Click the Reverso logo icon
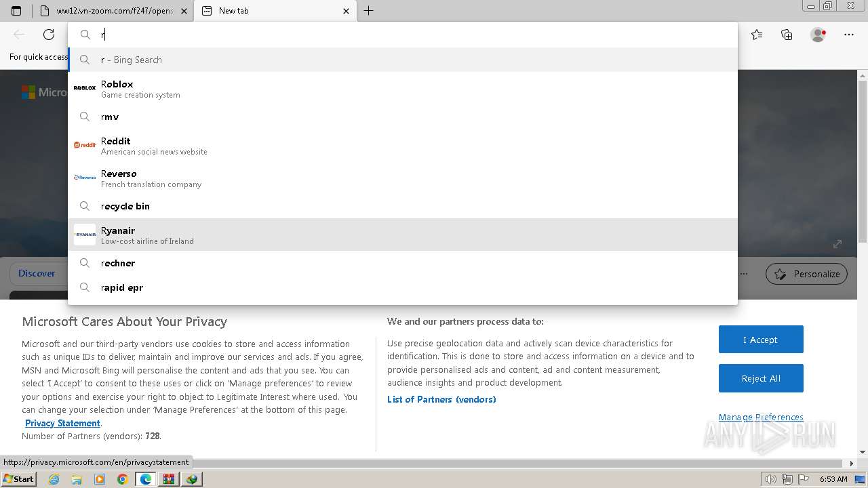The image size is (868, 488). click(85, 178)
